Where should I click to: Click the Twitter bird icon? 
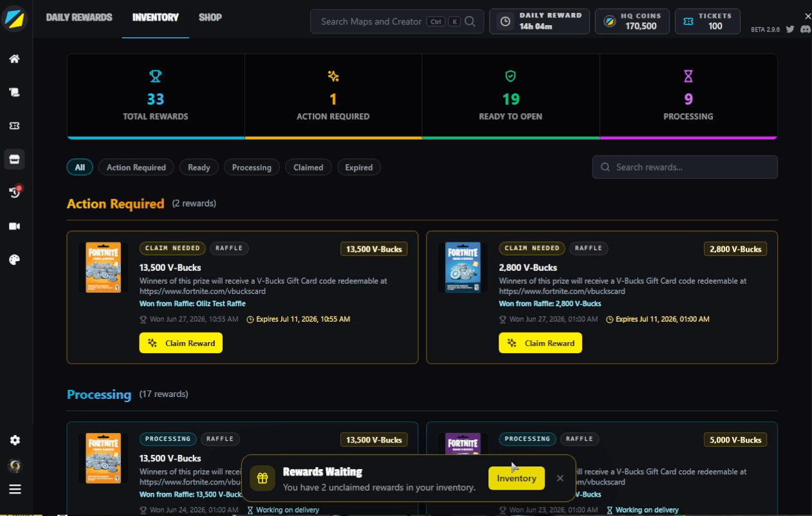coord(789,30)
